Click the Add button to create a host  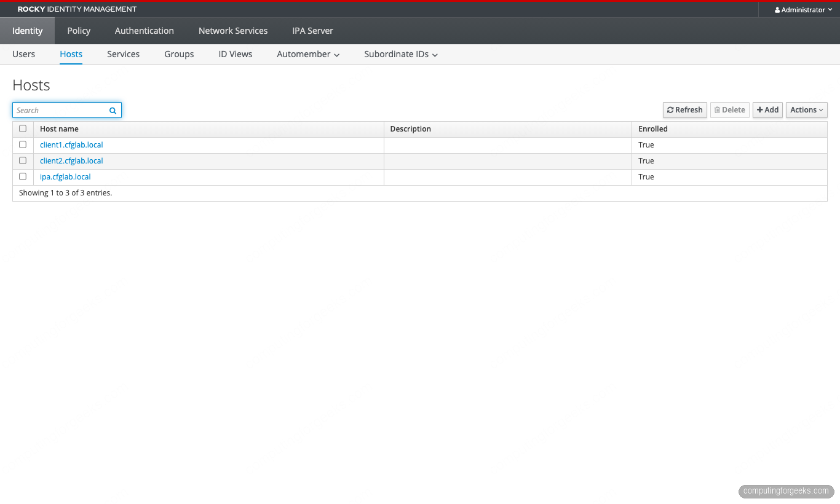coord(767,110)
